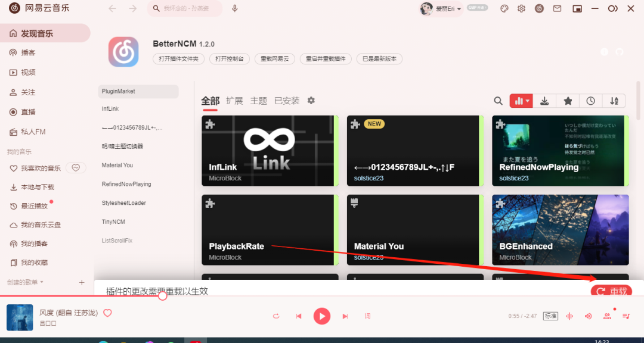644x343 pixels.
Task: Open the messages envelope icon
Action: click(x=557, y=8)
